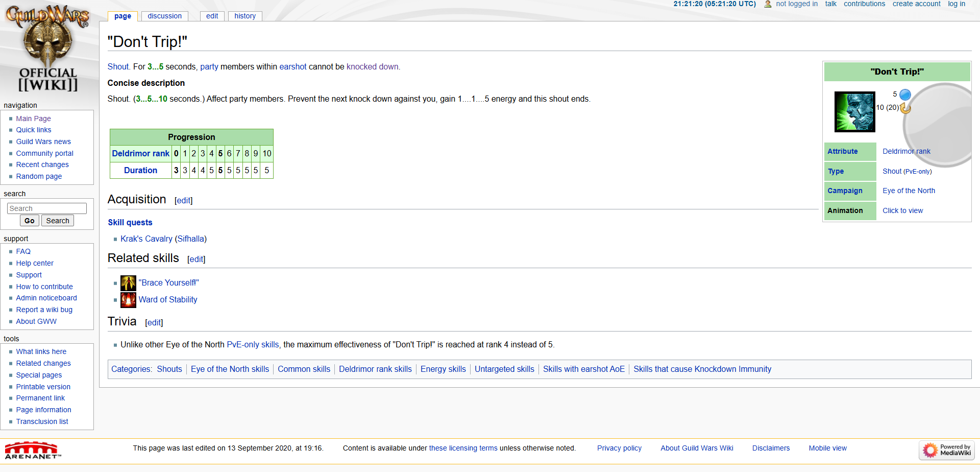Open the Don't Trip! skill icon image
Screen dimensions: 980x472
coord(854,112)
